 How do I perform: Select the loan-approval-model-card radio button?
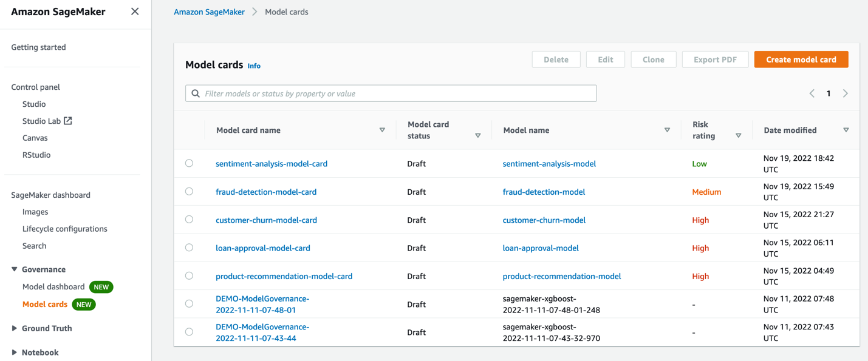tap(190, 248)
